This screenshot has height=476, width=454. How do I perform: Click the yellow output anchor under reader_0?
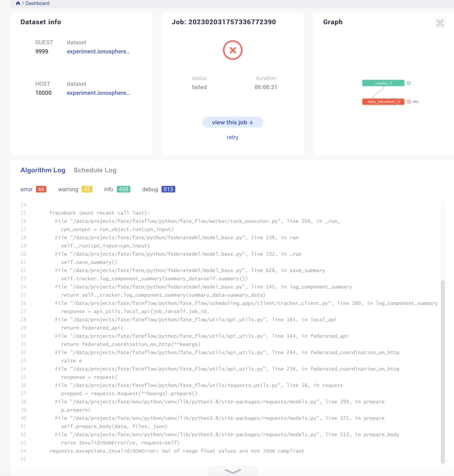[384, 86]
